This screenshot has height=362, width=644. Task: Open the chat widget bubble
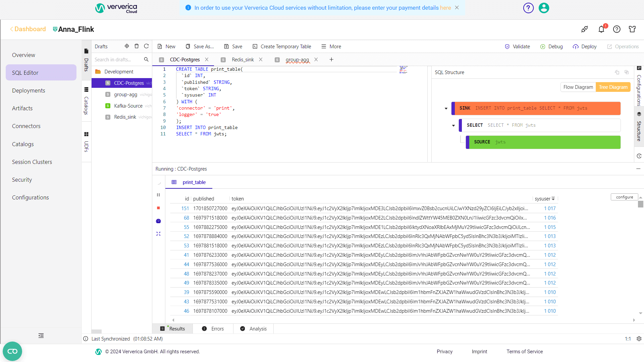click(12, 351)
